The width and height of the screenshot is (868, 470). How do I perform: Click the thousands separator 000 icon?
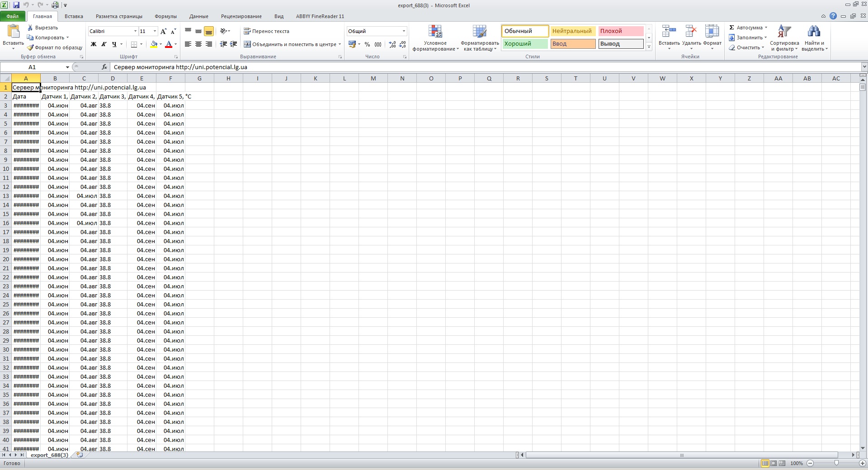pos(378,44)
